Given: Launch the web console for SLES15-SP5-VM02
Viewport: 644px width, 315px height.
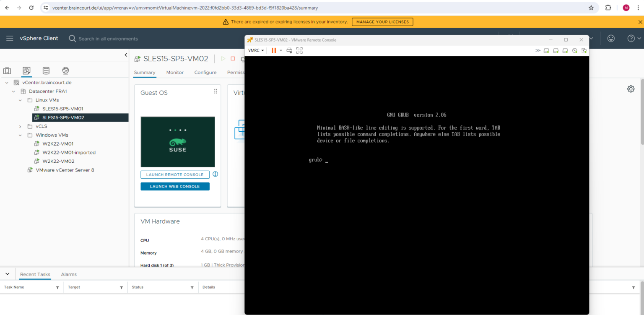Looking at the screenshot, I should pos(175,186).
